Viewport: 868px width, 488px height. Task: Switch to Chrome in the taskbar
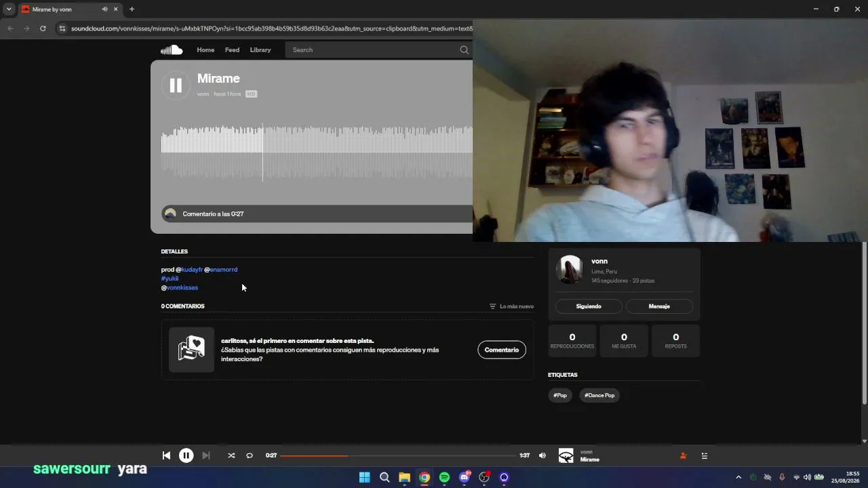click(425, 477)
